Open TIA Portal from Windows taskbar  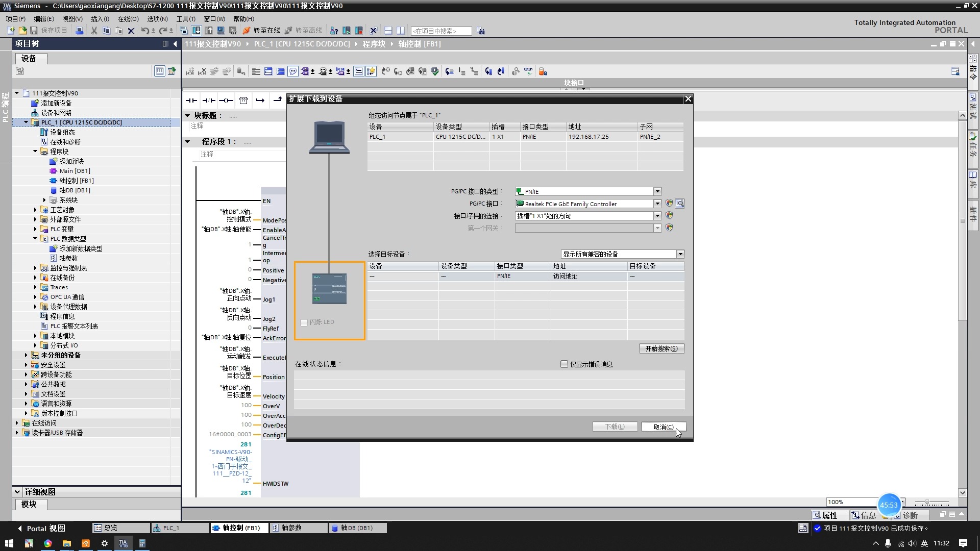[x=123, y=543]
